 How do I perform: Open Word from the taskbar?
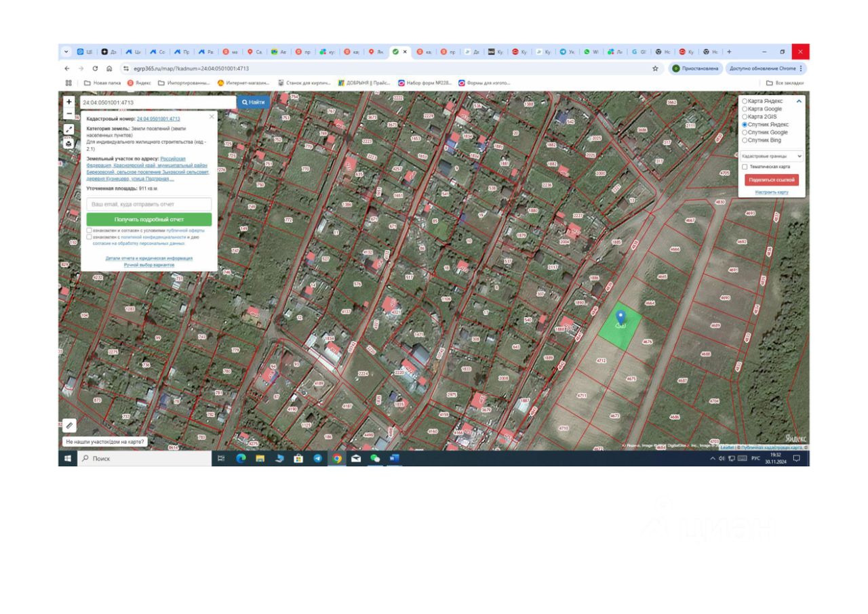pyautogui.click(x=394, y=459)
